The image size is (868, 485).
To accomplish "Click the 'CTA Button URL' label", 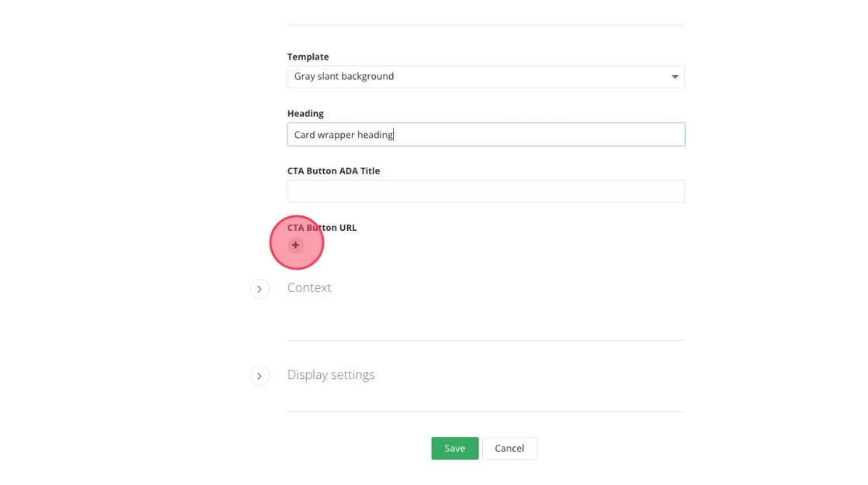I will coord(322,228).
